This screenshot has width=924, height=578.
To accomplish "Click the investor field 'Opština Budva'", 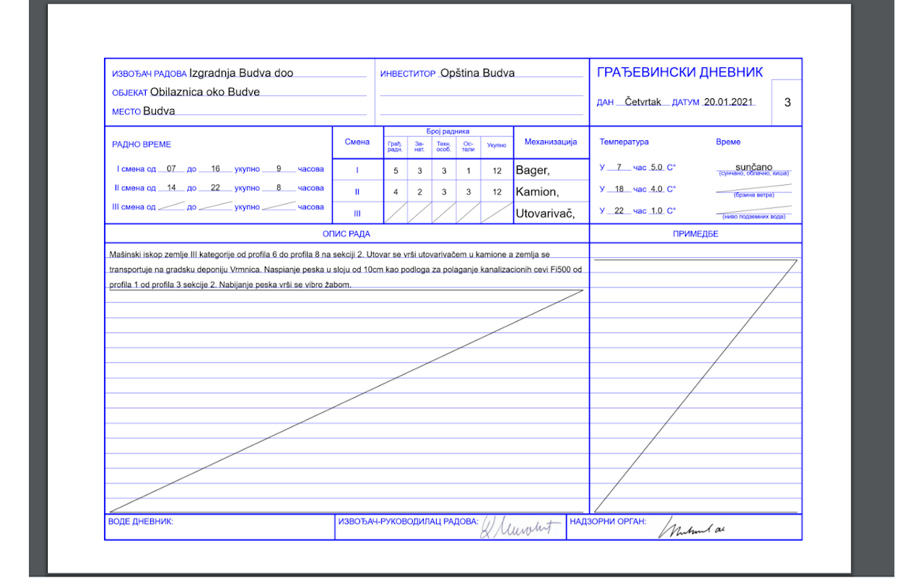I will pyautogui.click(x=477, y=73).
